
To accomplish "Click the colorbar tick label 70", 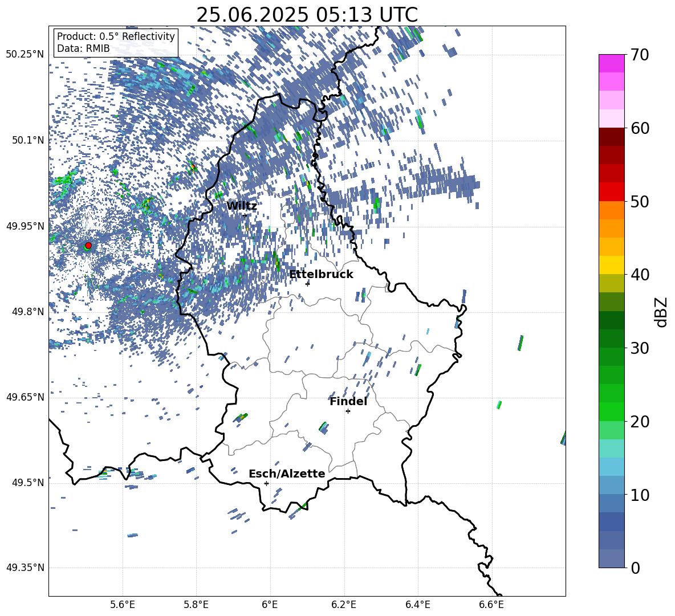I will (x=640, y=55).
